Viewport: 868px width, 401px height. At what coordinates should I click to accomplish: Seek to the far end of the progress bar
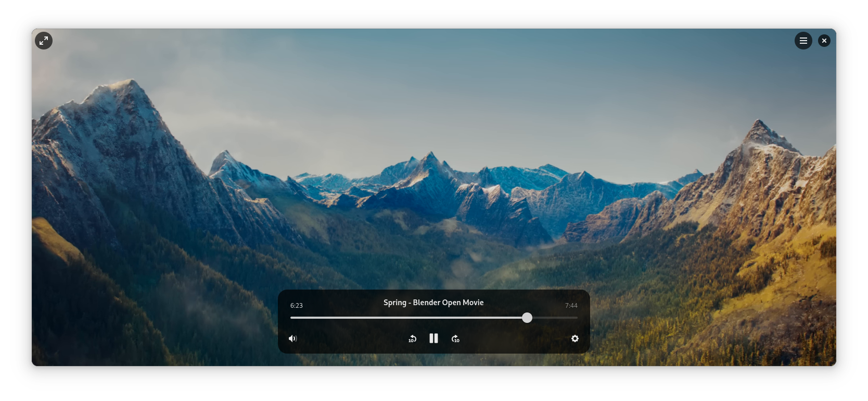pos(577,318)
